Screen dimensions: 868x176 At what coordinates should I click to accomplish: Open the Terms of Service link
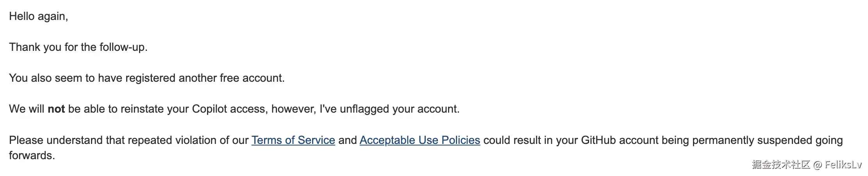pos(293,140)
